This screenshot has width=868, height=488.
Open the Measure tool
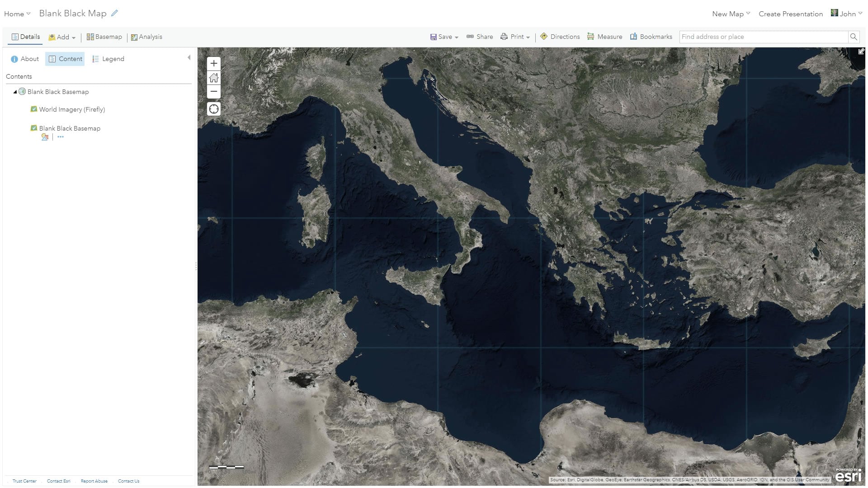tap(604, 37)
